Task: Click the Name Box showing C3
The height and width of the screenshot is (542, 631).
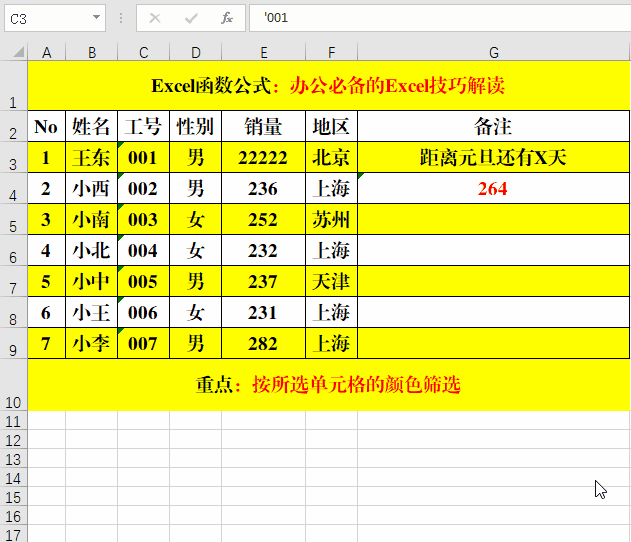Action: (x=55, y=18)
